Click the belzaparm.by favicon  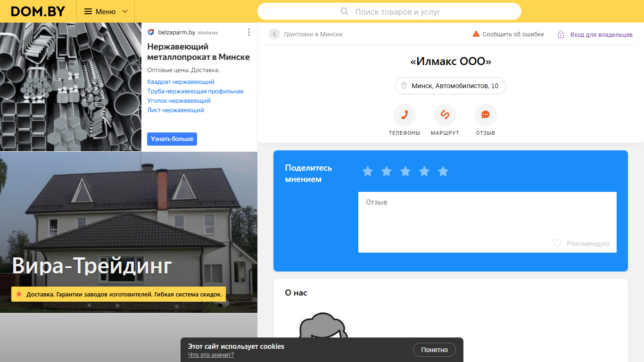[x=151, y=33]
